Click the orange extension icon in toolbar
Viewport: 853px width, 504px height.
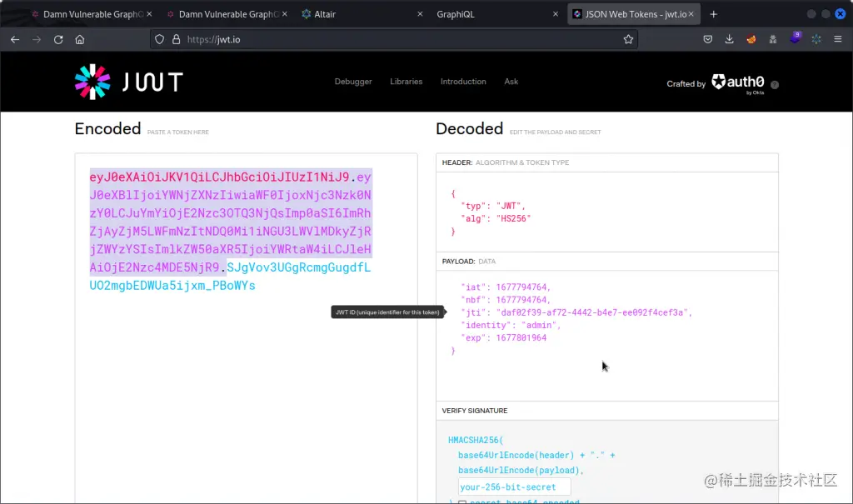pos(751,39)
